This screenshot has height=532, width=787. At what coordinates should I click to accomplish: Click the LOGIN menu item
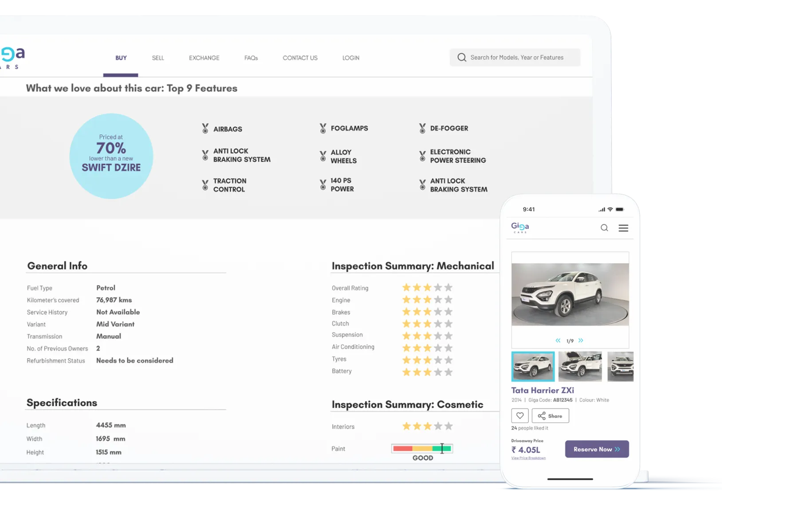(351, 58)
